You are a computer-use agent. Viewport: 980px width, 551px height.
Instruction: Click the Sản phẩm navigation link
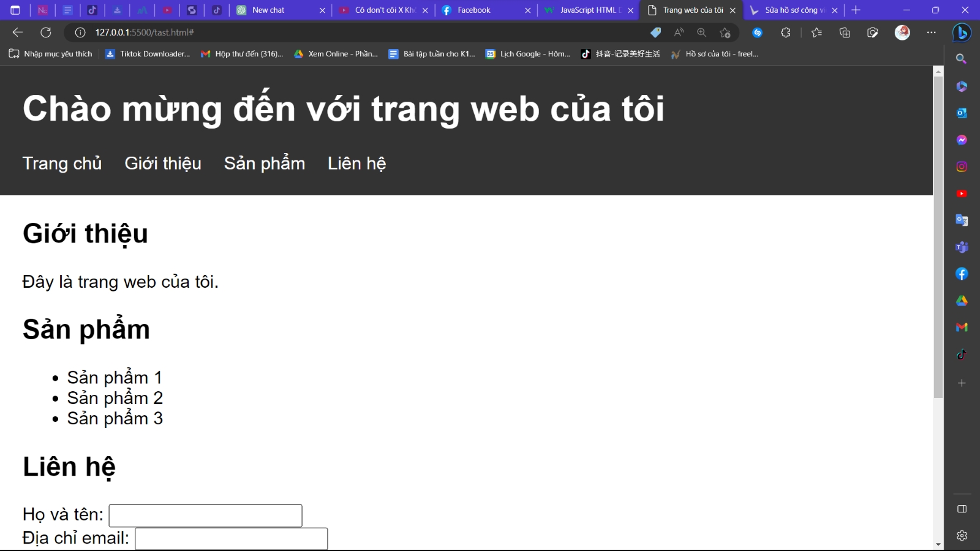(x=265, y=163)
